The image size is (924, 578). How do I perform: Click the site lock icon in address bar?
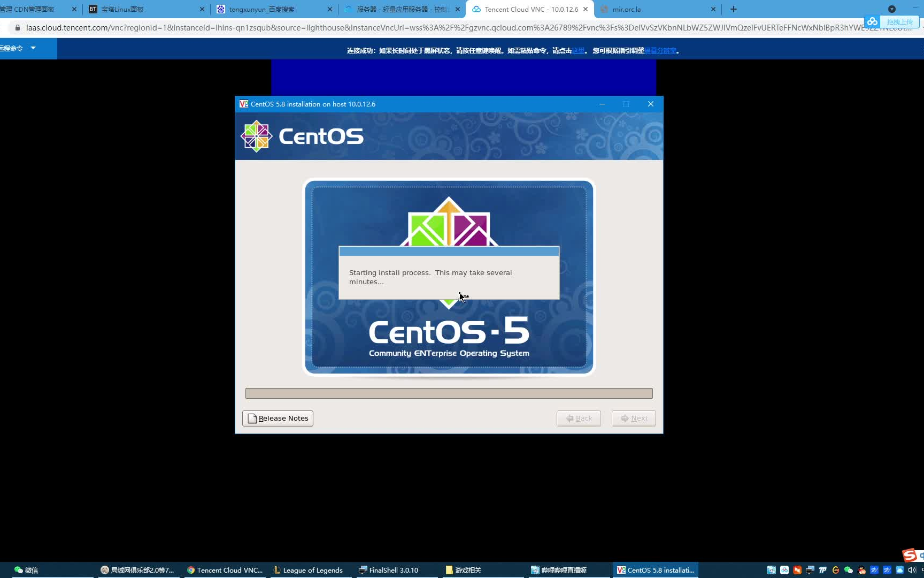pyautogui.click(x=17, y=28)
